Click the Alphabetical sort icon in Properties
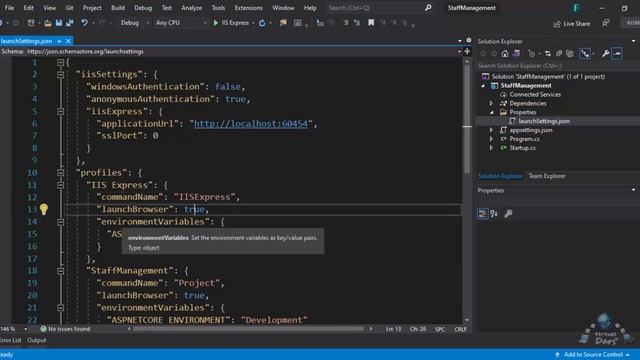This screenshot has width=640, height=360. point(494,213)
